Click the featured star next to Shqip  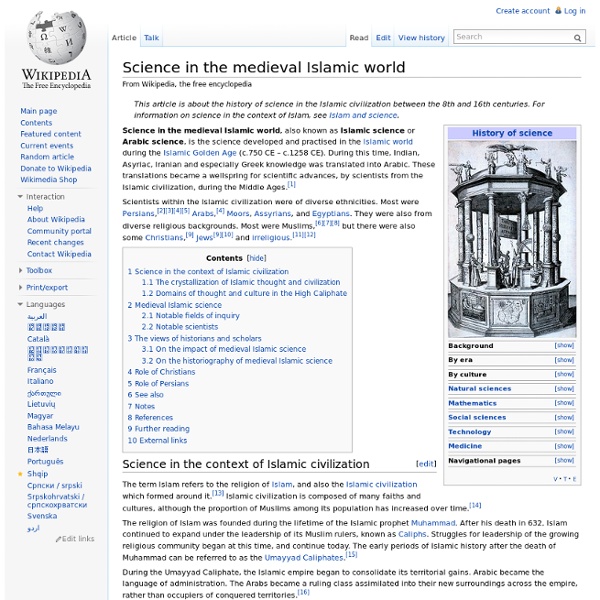(20, 474)
